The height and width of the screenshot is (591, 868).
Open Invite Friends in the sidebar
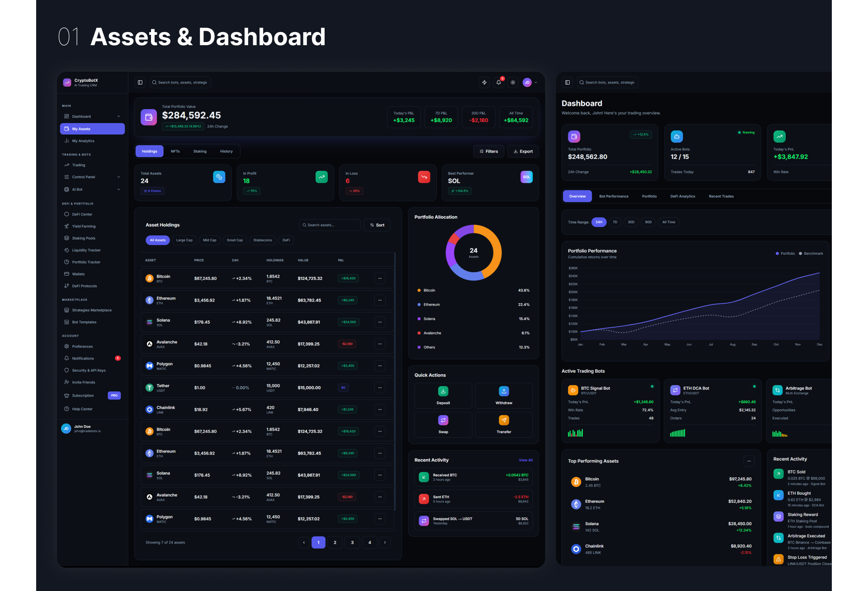click(x=92, y=382)
